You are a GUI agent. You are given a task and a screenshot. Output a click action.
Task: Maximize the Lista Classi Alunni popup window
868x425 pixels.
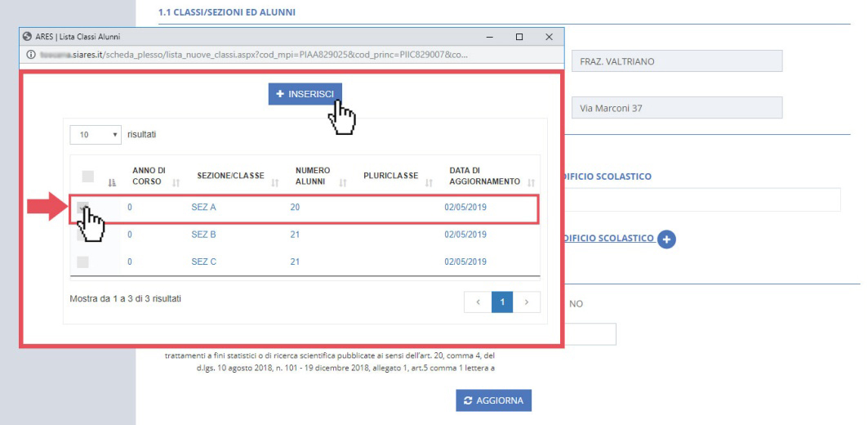[519, 38]
